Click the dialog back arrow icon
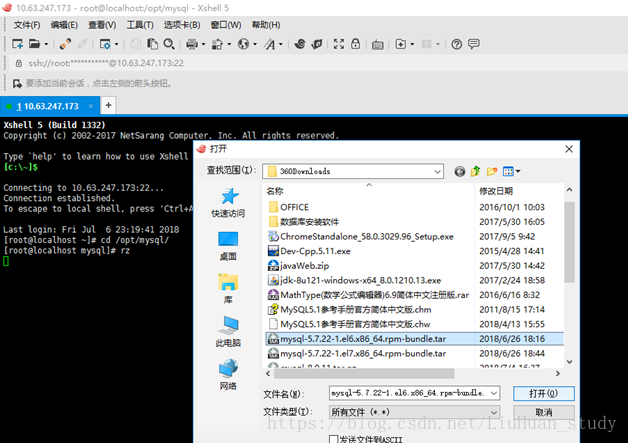The height and width of the screenshot is (443, 628). [x=460, y=171]
